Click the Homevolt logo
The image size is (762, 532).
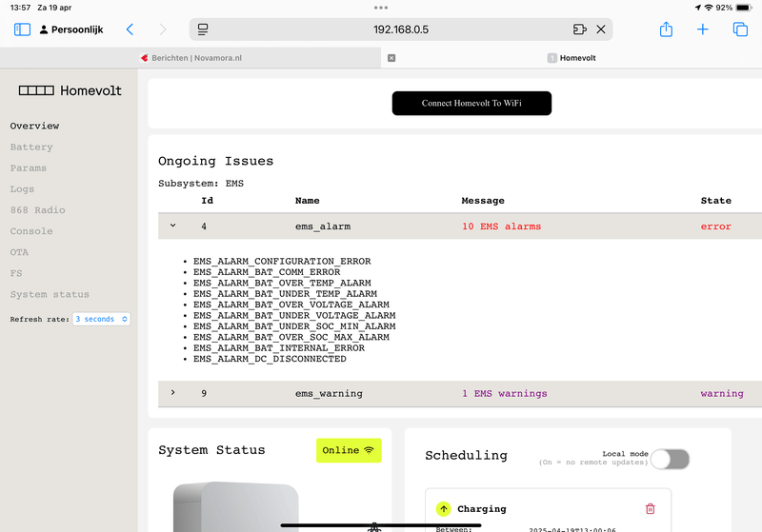pos(70,90)
